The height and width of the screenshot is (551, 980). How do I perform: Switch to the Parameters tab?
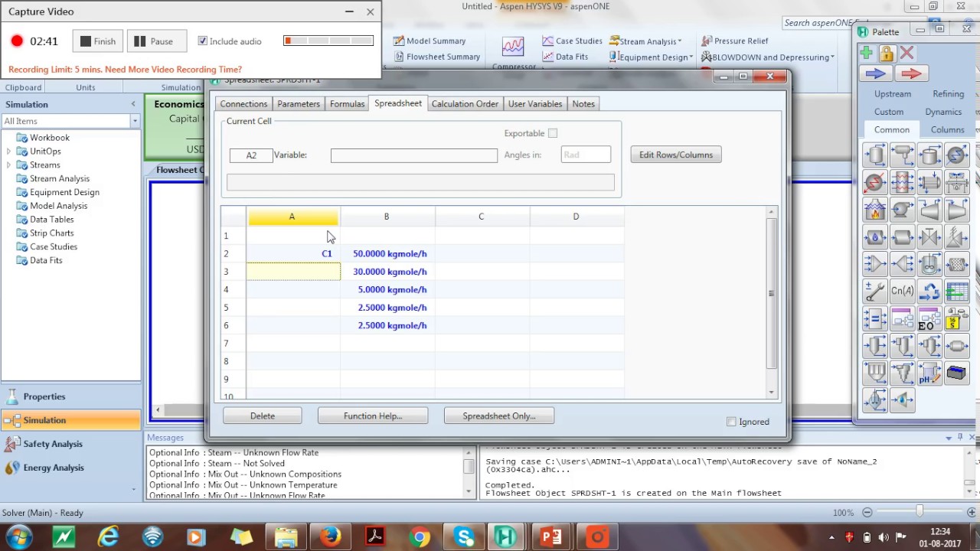(x=299, y=104)
